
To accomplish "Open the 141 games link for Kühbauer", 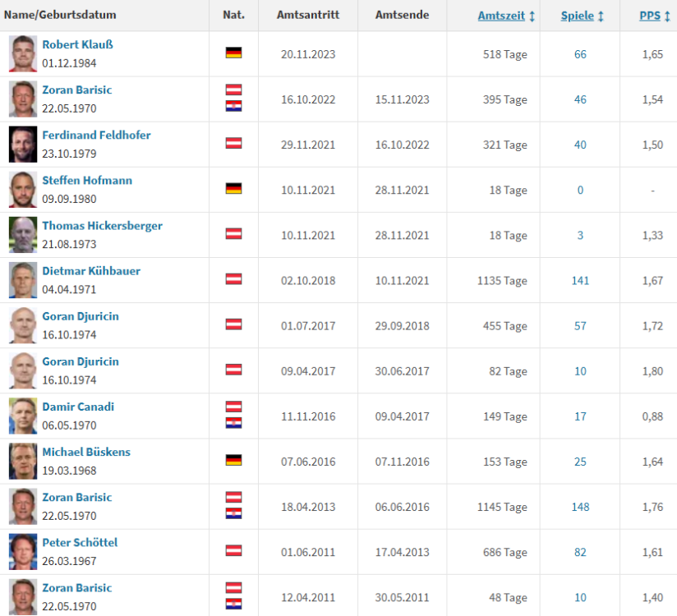I will click(x=580, y=281).
